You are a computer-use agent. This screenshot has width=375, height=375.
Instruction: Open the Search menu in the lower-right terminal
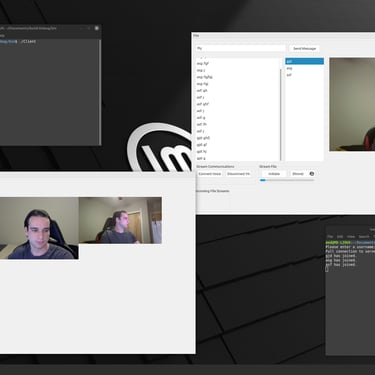click(364, 236)
